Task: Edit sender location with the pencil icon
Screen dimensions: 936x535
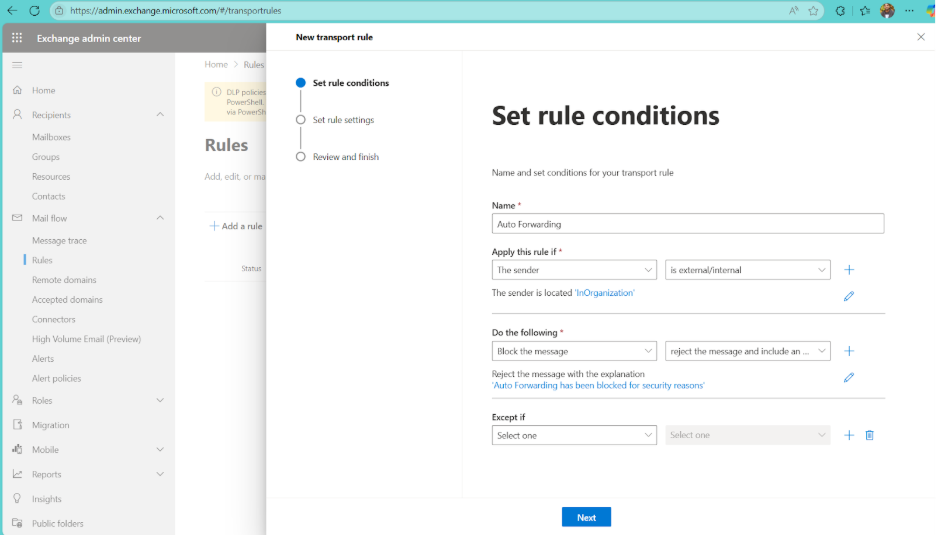Action: tap(849, 296)
